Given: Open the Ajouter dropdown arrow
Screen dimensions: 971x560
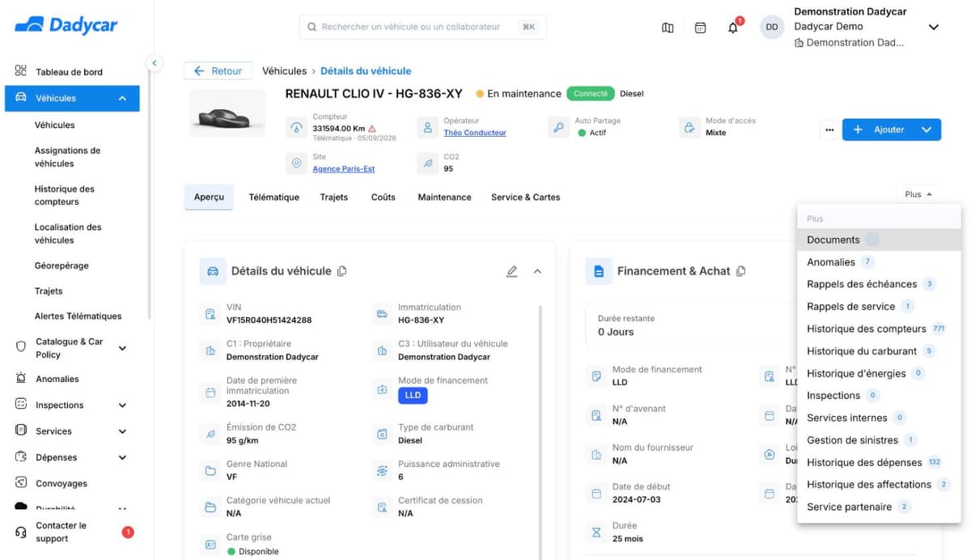Looking at the screenshot, I should click(926, 129).
